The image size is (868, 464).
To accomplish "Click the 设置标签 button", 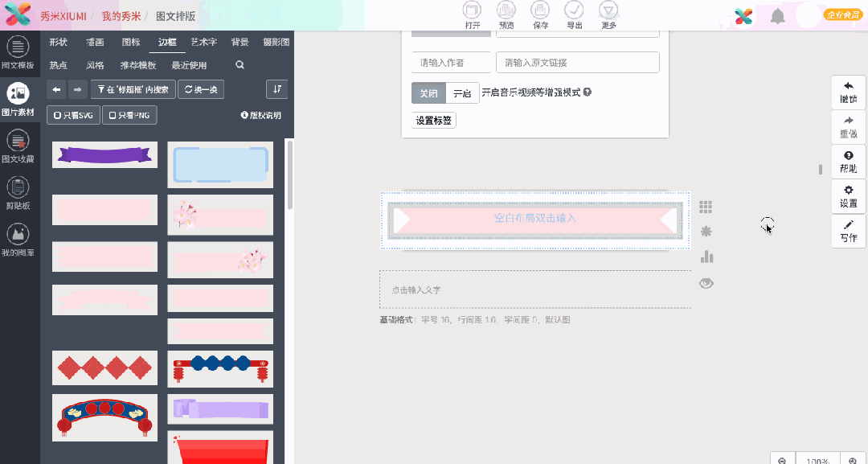I will [435, 120].
